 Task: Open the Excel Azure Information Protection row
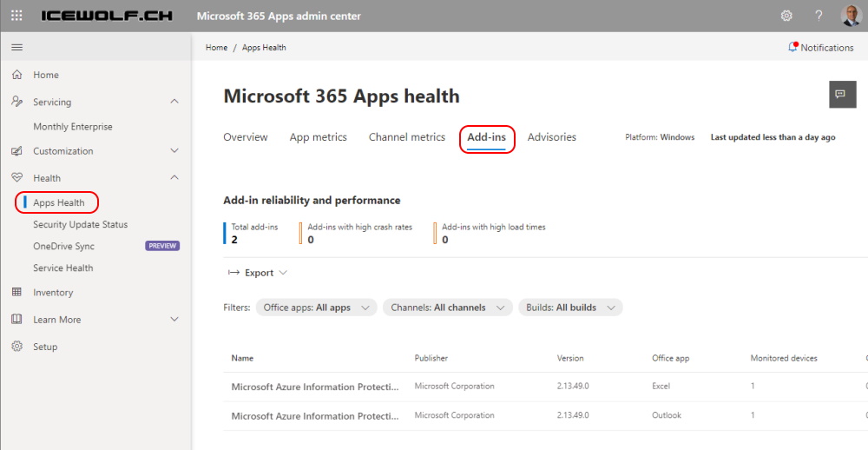(x=545, y=387)
